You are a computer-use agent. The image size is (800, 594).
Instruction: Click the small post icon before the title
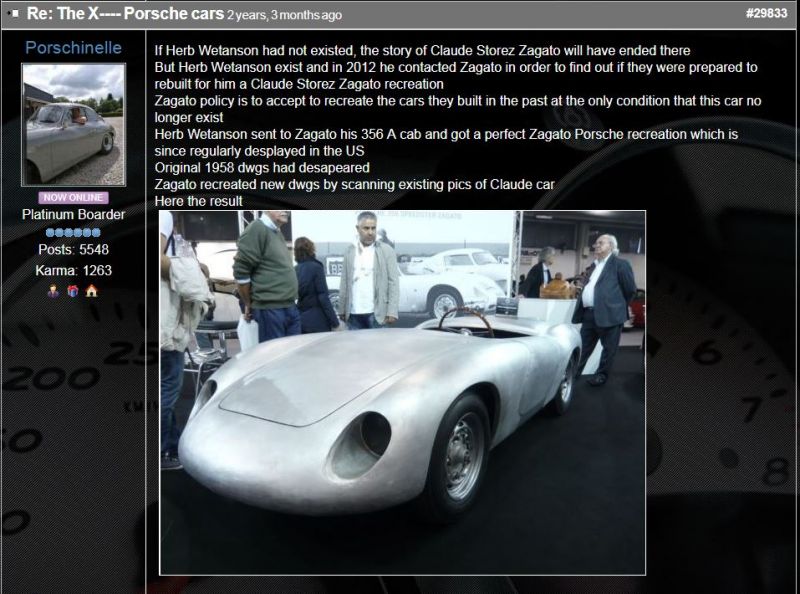tap(14, 14)
